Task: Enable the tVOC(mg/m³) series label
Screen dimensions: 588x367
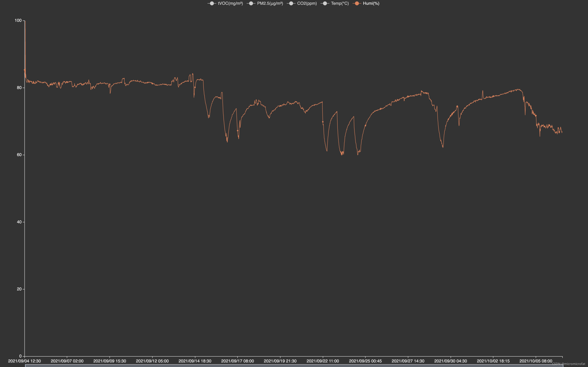Action: [230, 3]
